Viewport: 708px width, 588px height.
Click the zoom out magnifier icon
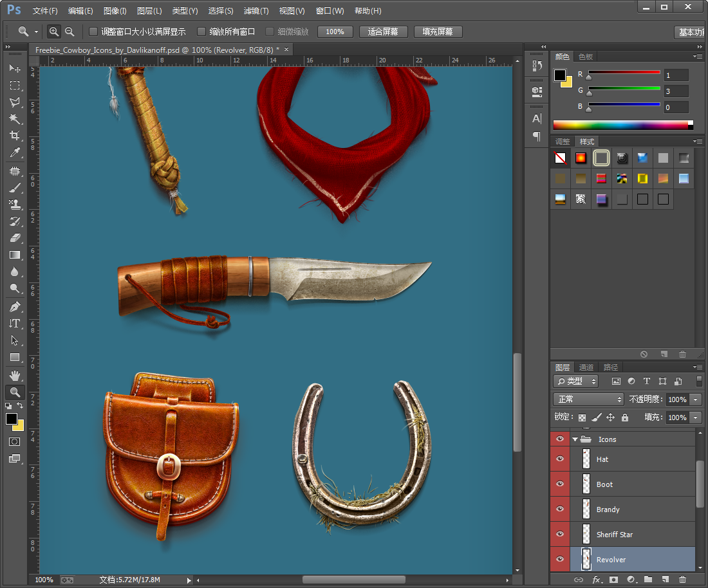pos(70,32)
